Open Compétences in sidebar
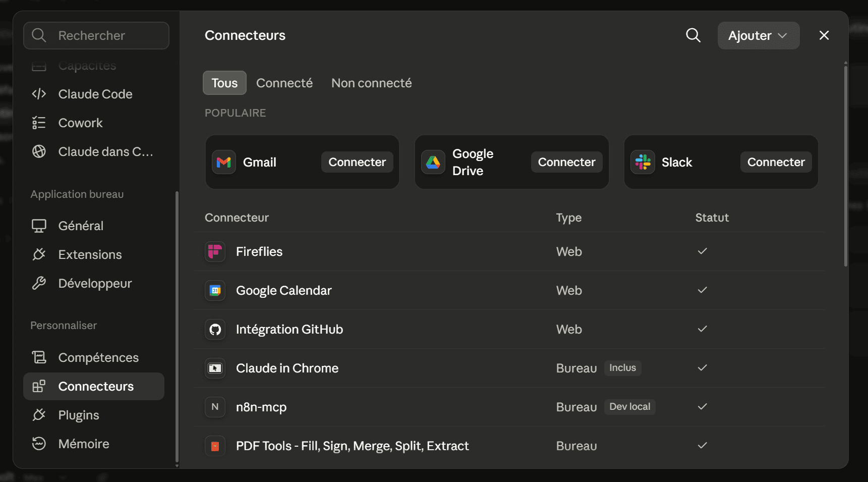The height and width of the screenshot is (482, 868). tap(94, 357)
